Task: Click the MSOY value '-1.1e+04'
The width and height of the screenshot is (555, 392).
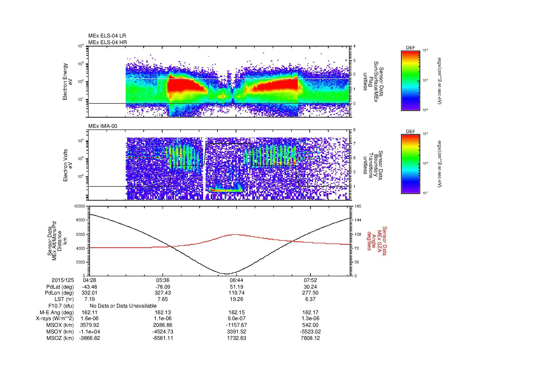Action: click(90, 332)
